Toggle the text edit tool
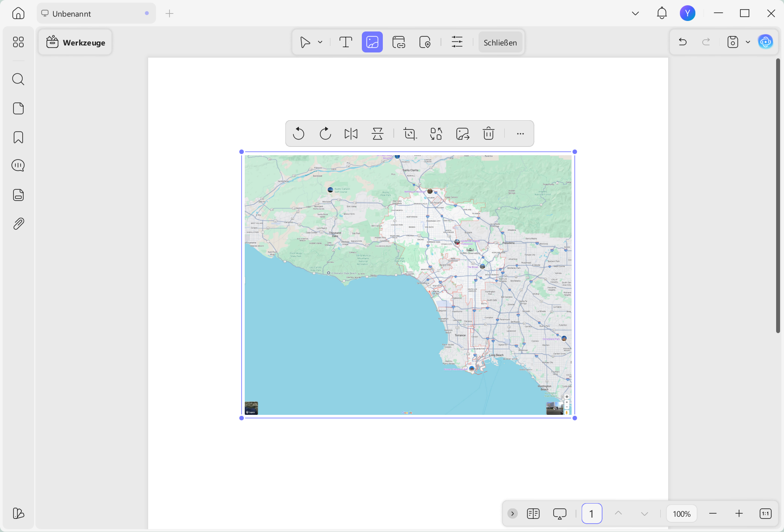Image resolution: width=784 pixels, height=532 pixels. [x=346, y=42]
